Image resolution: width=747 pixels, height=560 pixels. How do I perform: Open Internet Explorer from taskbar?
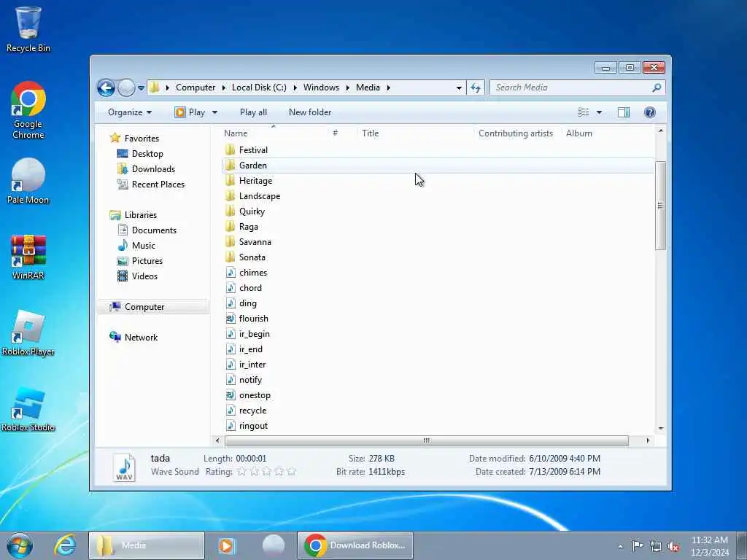point(65,545)
